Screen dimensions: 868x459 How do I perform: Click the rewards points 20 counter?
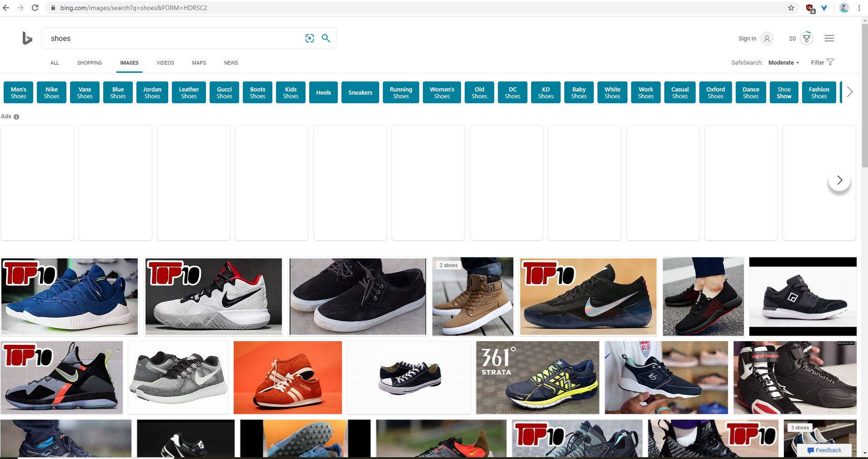(x=793, y=39)
